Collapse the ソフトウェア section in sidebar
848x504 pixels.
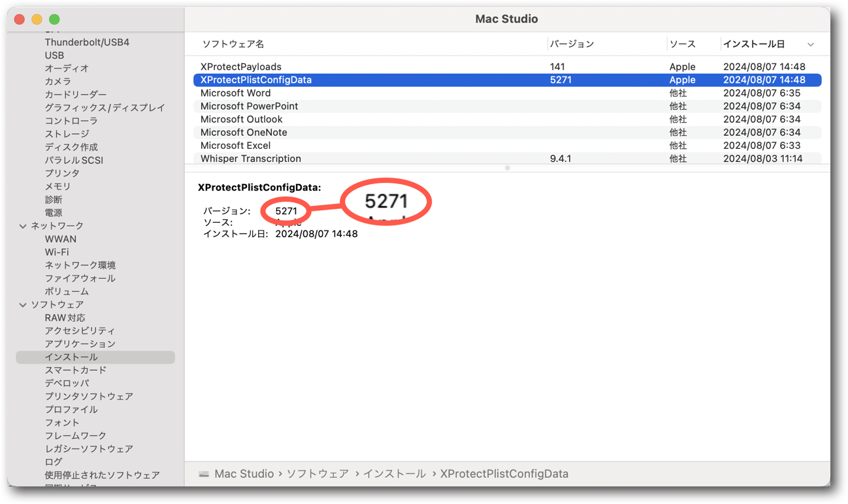coord(23,305)
